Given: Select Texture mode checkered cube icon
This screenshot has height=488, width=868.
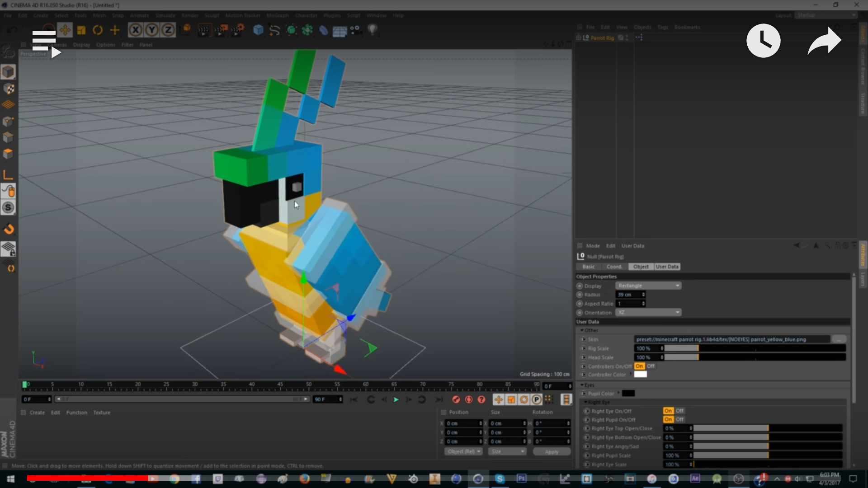Looking at the screenshot, I should (x=8, y=89).
